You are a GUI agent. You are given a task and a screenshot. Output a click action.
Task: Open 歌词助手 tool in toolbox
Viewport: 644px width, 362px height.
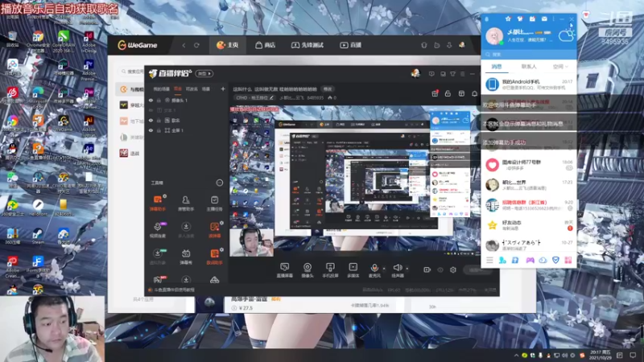point(214,257)
